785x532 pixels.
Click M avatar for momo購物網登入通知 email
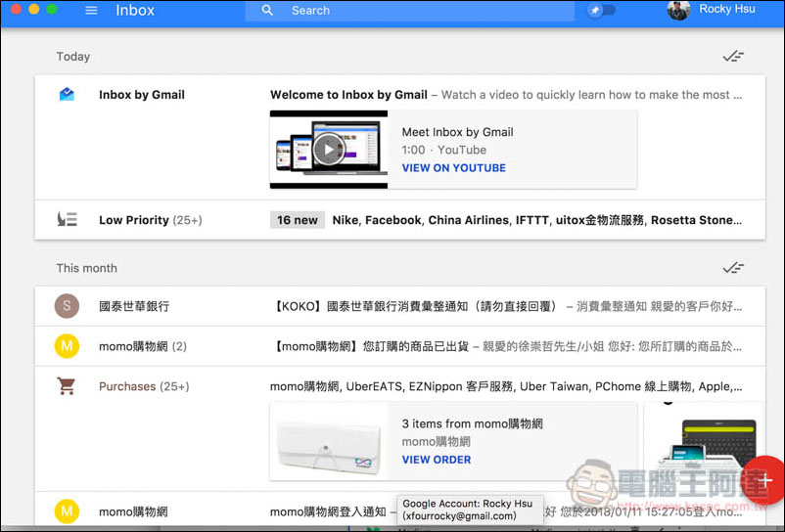pos(67,511)
